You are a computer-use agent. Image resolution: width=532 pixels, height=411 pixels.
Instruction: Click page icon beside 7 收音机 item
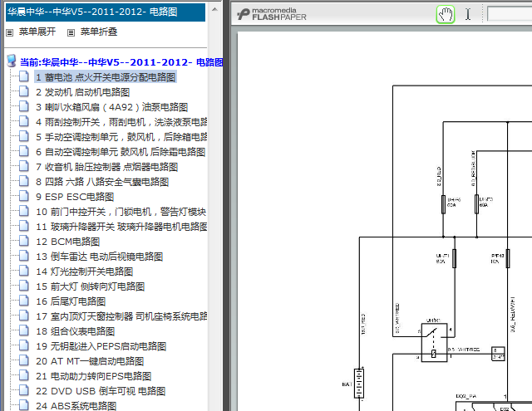coord(24,166)
